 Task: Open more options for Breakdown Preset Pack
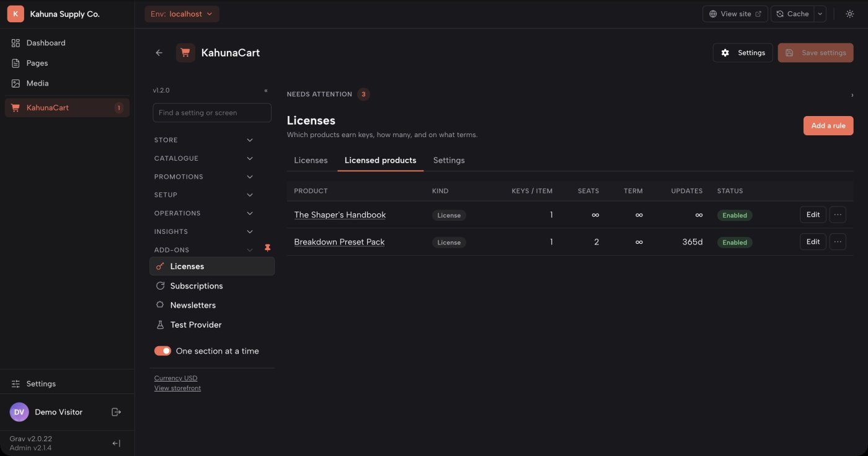[x=838, y=242]
